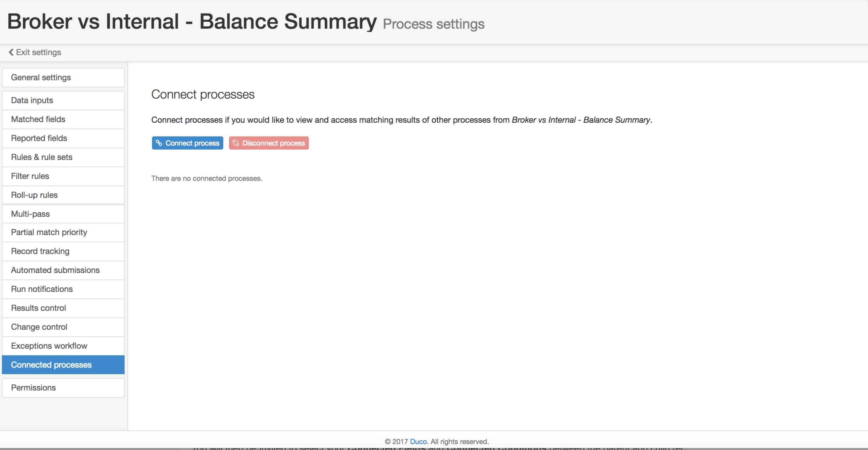Open Partial match priority settings

click(63, 232)
